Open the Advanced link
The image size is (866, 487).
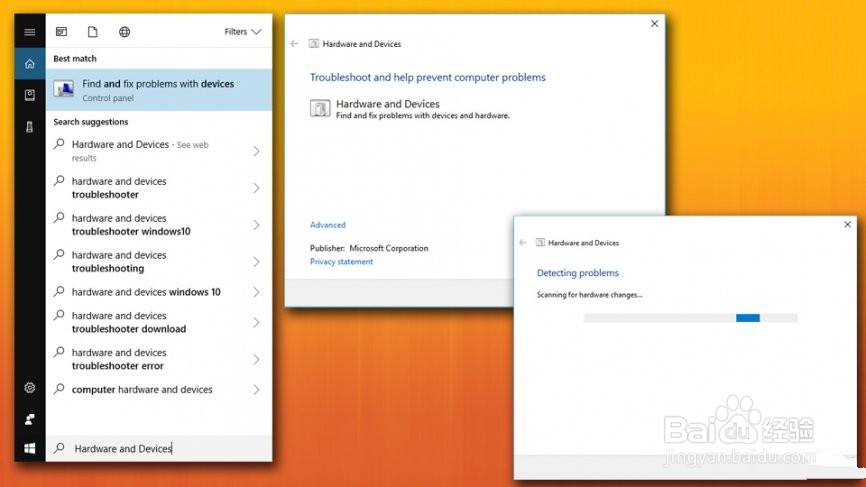328,225
